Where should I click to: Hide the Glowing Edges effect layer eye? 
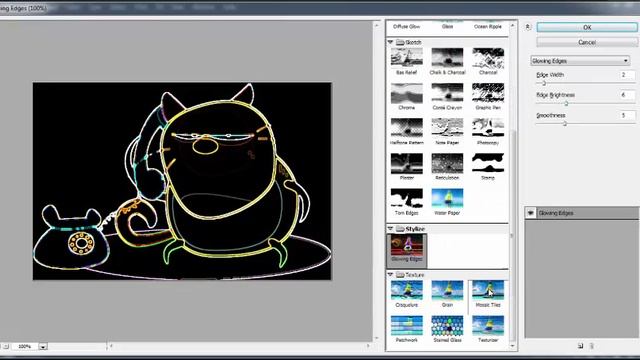tap(530, 213)
